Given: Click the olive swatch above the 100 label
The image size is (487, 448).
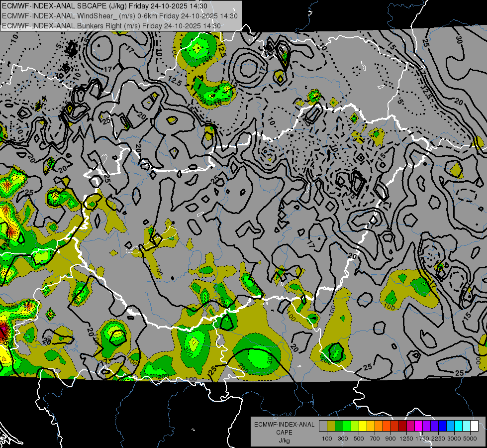Looking at the screenshot, I should tap(331, 426).
